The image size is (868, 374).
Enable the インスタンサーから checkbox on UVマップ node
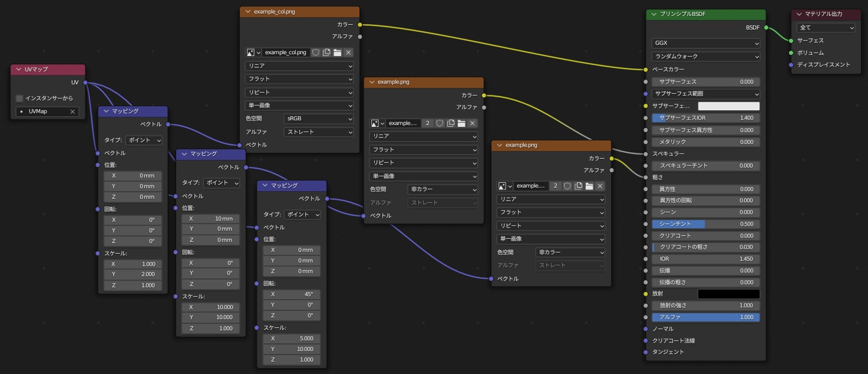(x=19, y=98)
